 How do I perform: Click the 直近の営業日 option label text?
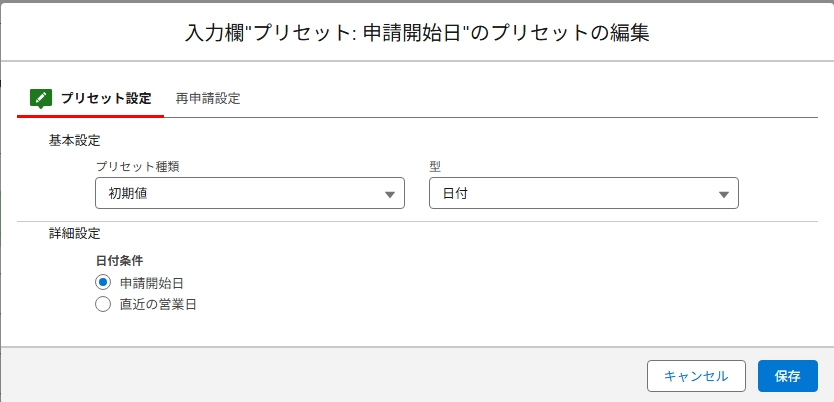[x=157, y=305]
